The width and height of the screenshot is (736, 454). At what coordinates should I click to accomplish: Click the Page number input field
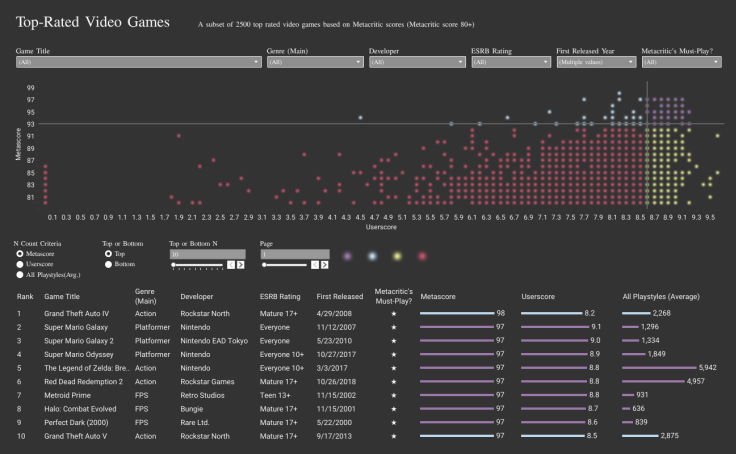[294, 254]
